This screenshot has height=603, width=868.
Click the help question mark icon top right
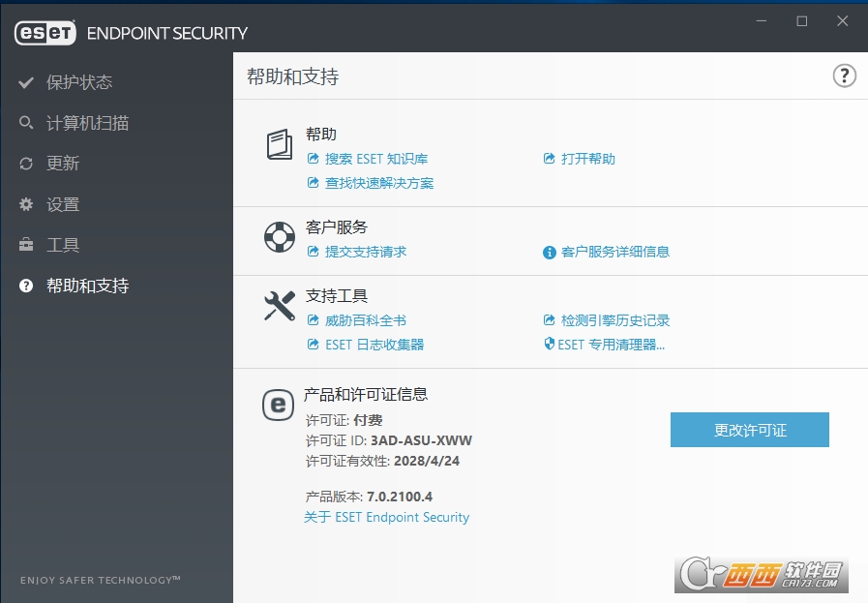tap(844, 75)
